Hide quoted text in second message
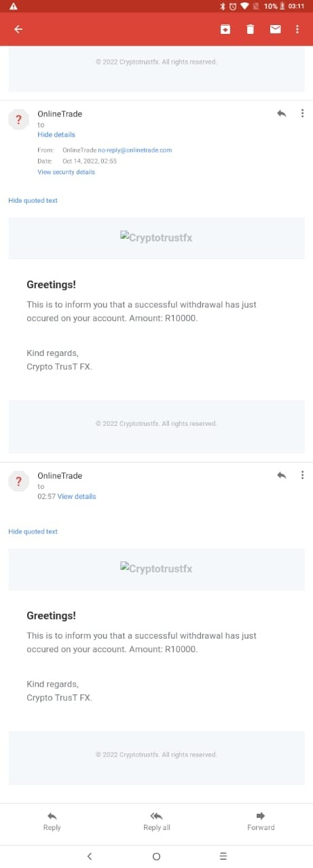 click(33, 532)
